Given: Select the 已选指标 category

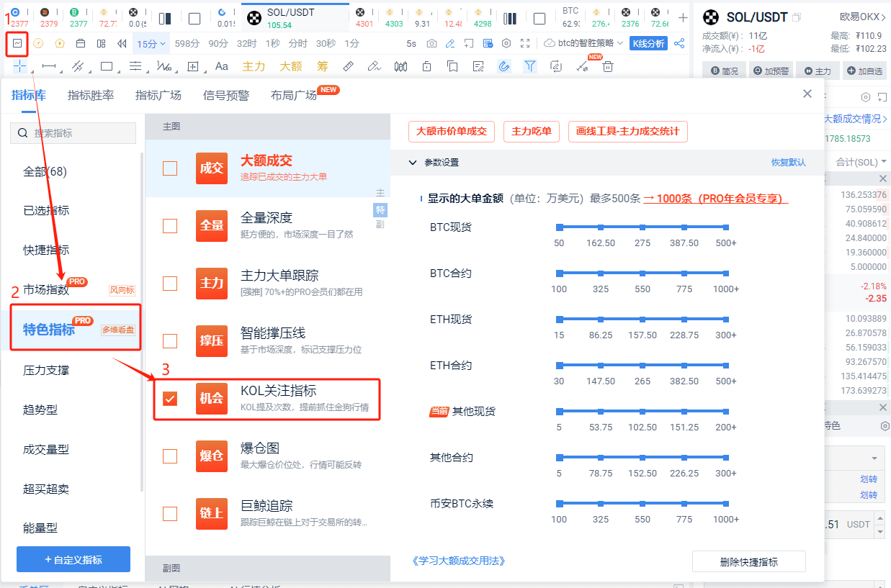Looking at the screenshot, I should (x=46, y=211).
